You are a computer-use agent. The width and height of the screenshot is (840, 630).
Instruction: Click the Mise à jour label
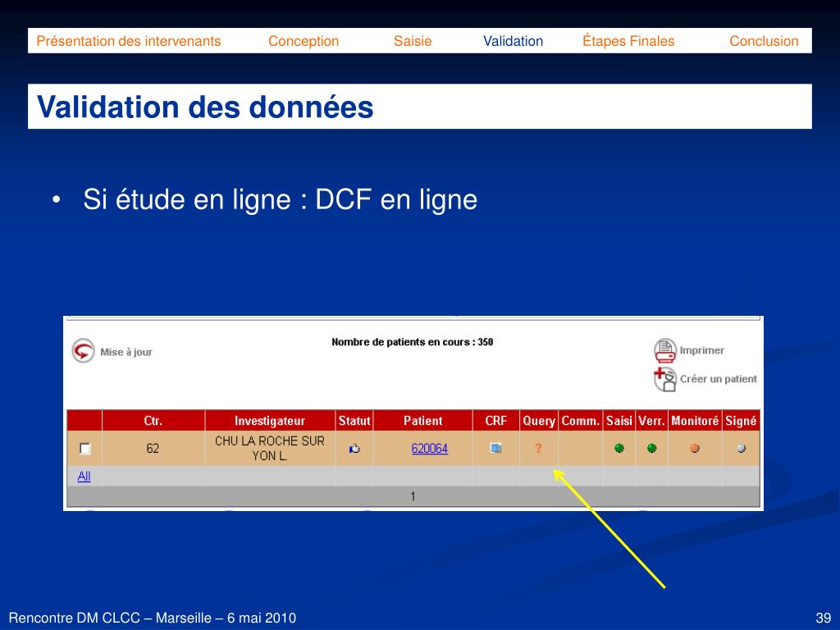point(126,352)
